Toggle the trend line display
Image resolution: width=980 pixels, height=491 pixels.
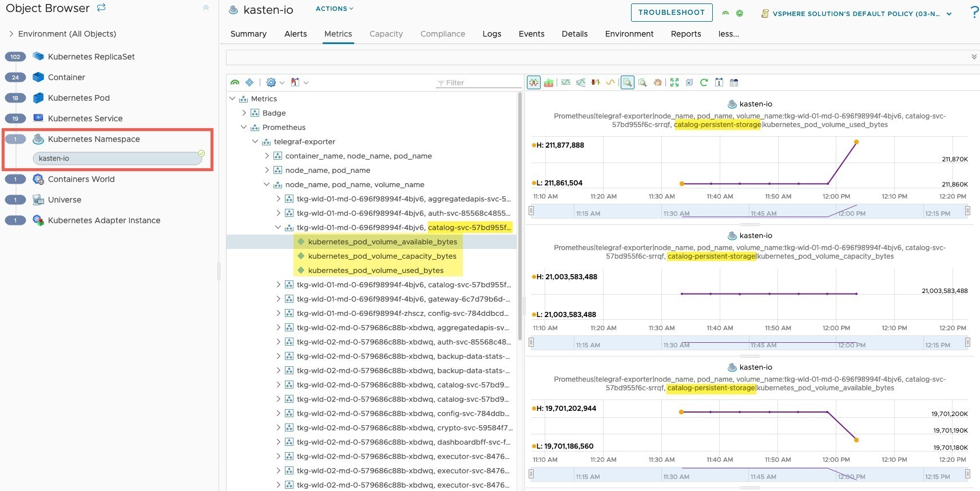point(610,82)
